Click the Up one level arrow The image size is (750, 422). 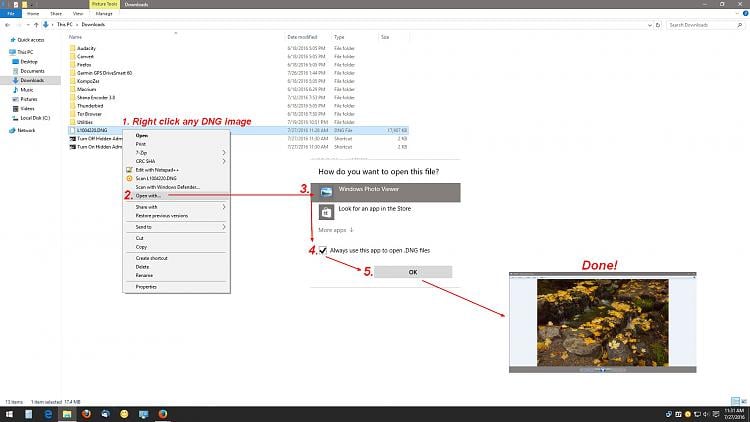(x=36, y=25)
